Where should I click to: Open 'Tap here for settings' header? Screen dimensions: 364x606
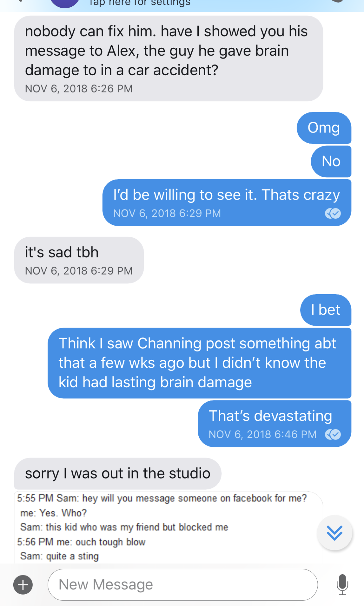click(140, 3)
